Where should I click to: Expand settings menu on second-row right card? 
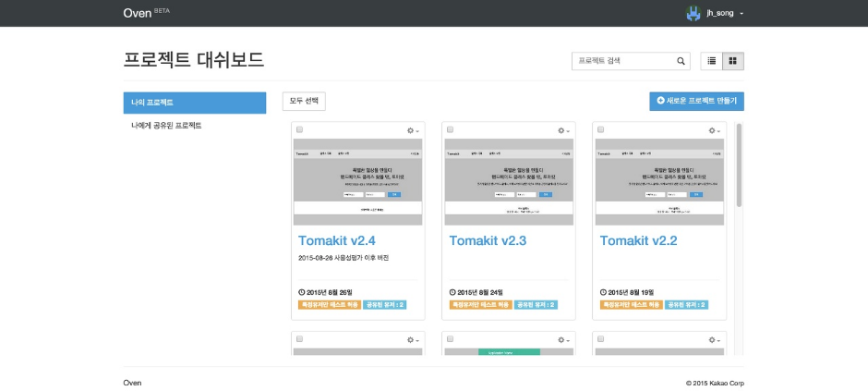coord(715,340)
